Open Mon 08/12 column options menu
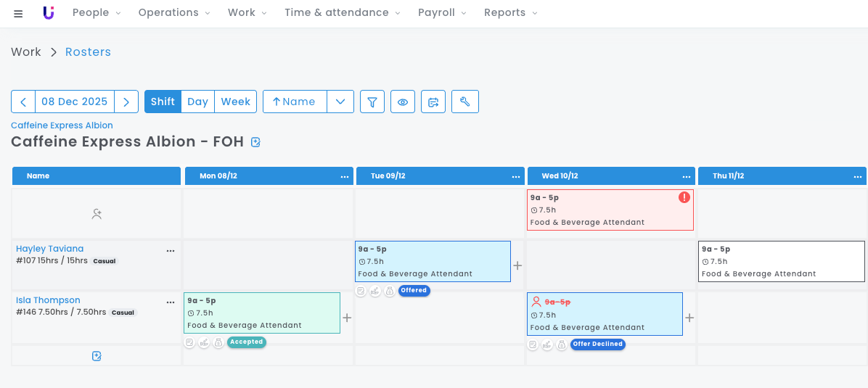The width and height of the screenshot is (868, 388). (x=345, y=176)
